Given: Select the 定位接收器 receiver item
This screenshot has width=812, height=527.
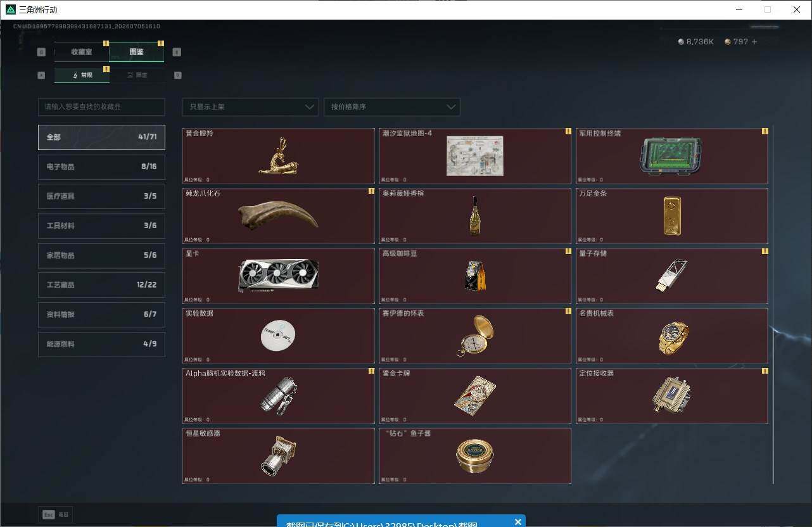Looking at the screenshot, I should click(672, 396).
